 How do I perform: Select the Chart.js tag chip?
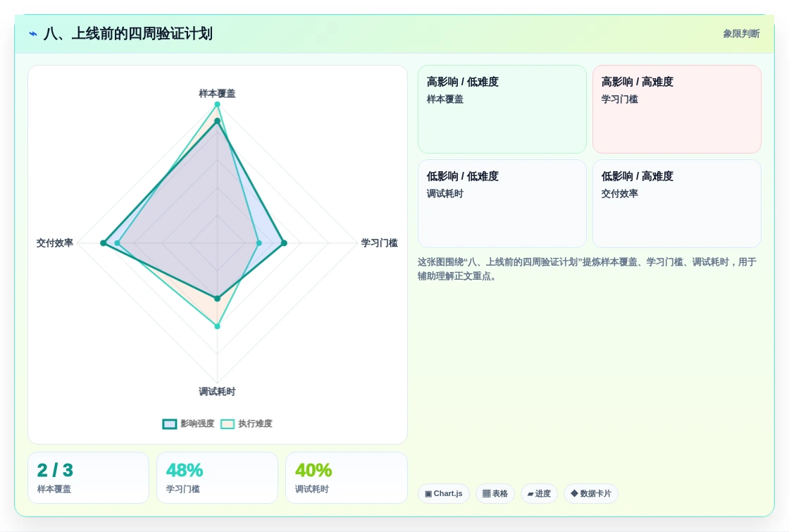(x=443, y=494)
